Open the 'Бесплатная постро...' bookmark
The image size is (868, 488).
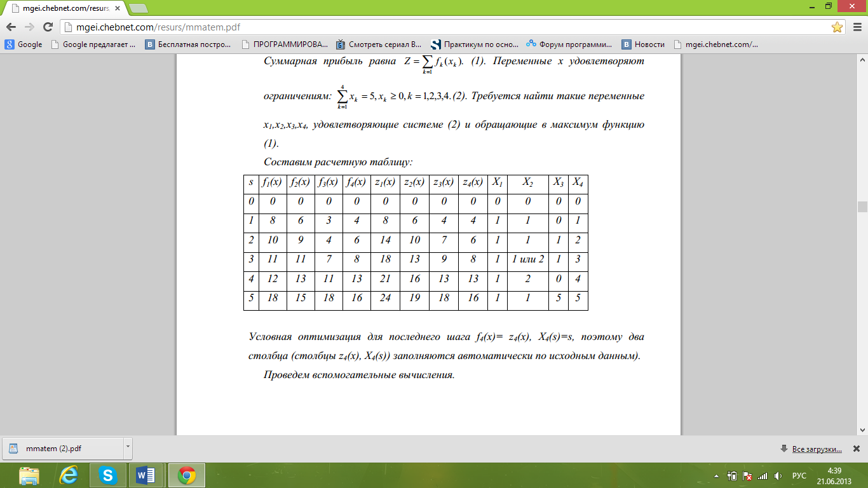tap(189, 44)
